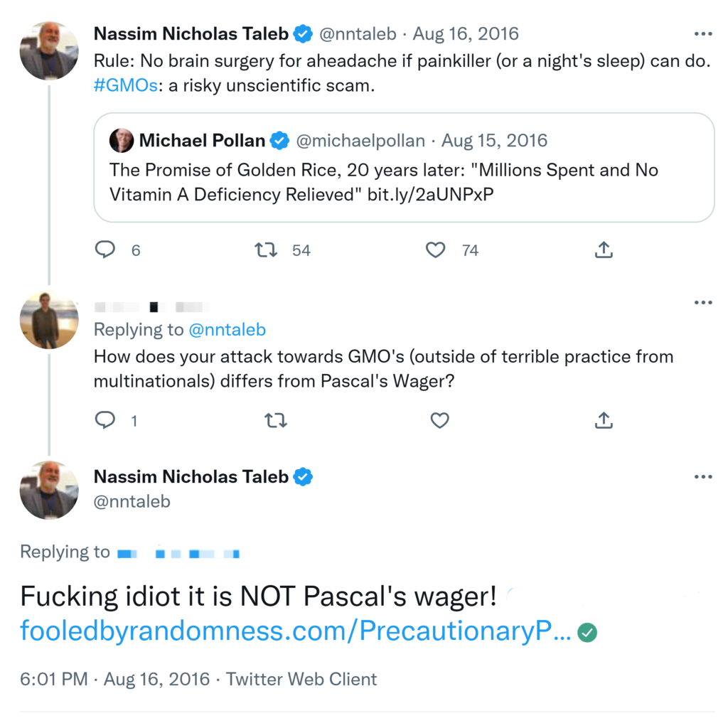Open Taleb's avatar on the top tweet
Screen dimensions: 728x728
(48, 50)
